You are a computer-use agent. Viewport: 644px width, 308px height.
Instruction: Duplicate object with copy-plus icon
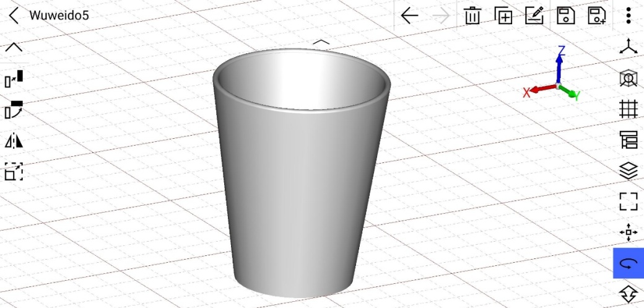503,15
